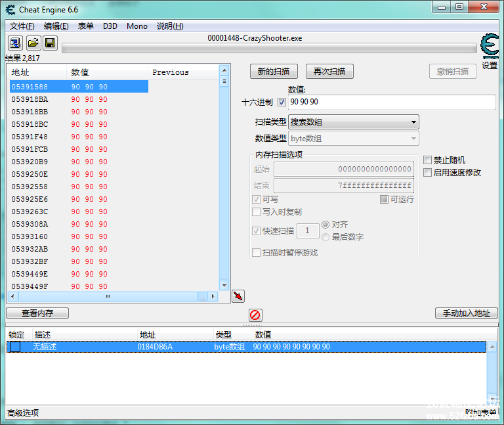Select result address 0539250E
Screen dimensions: 504x425
30,174
